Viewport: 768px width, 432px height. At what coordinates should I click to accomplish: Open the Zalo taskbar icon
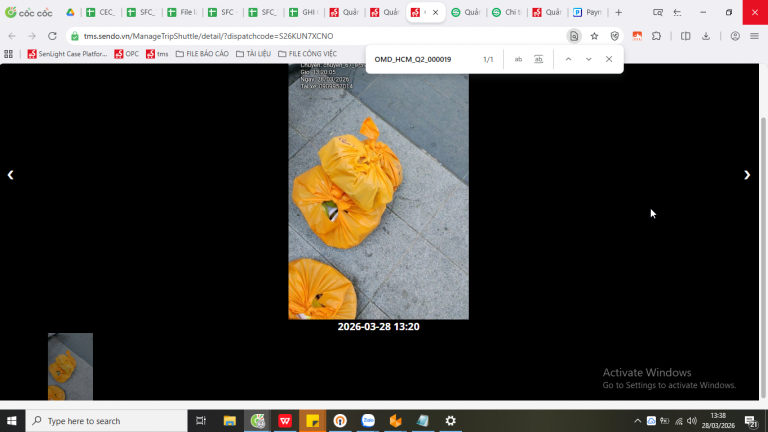click(x=368, y=421)
